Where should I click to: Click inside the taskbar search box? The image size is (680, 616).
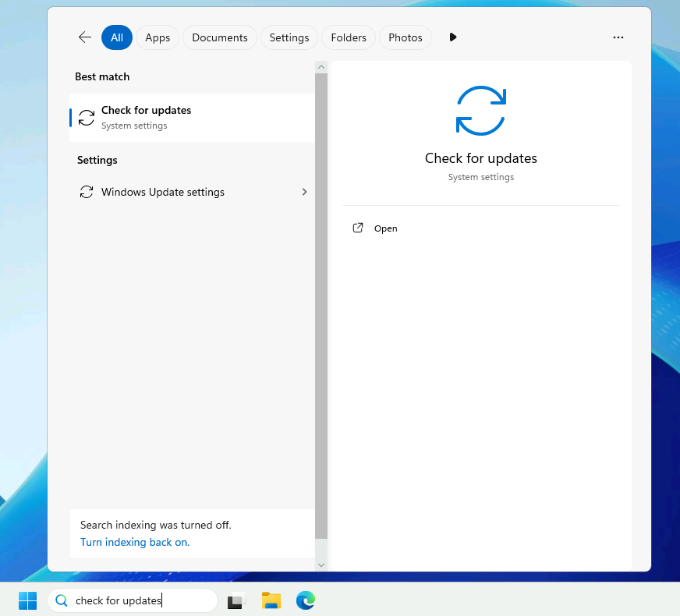(x=133, y=600)
